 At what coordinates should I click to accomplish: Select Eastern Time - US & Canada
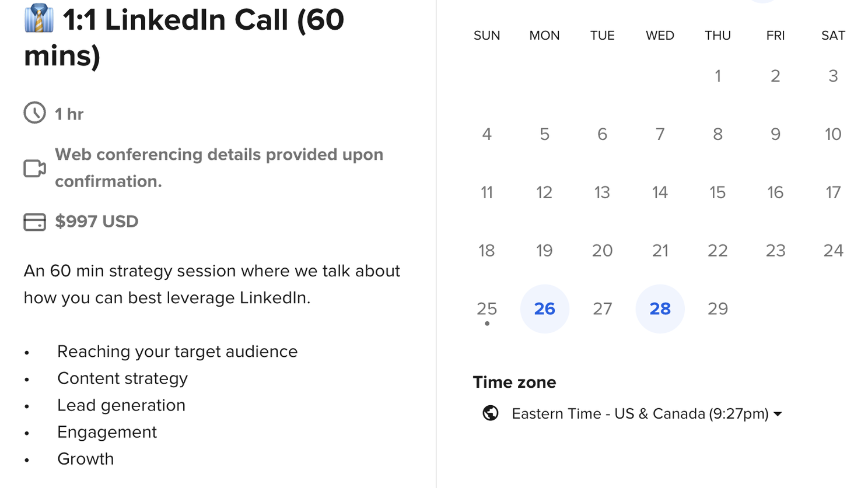click(639, 413)
